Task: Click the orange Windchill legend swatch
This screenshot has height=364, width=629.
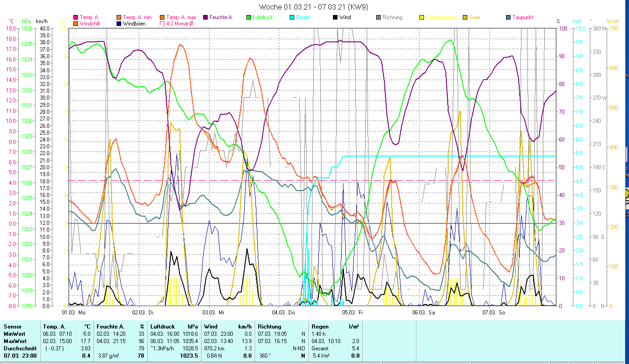Action: (x=75, y=23)
